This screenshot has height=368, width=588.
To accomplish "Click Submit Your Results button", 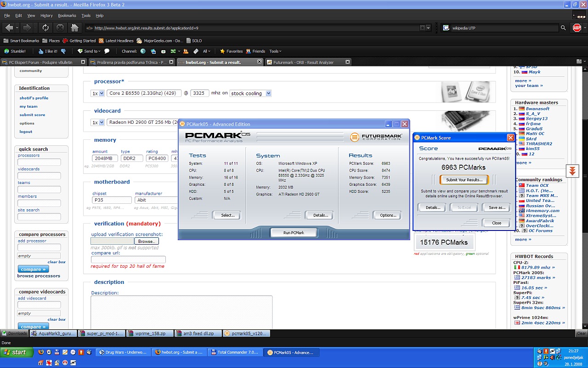I will [464, 180].
